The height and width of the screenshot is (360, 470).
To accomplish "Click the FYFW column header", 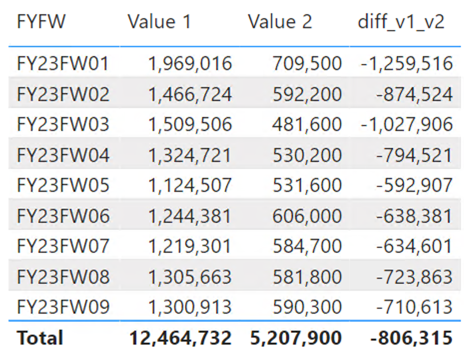I will (41, 22).
